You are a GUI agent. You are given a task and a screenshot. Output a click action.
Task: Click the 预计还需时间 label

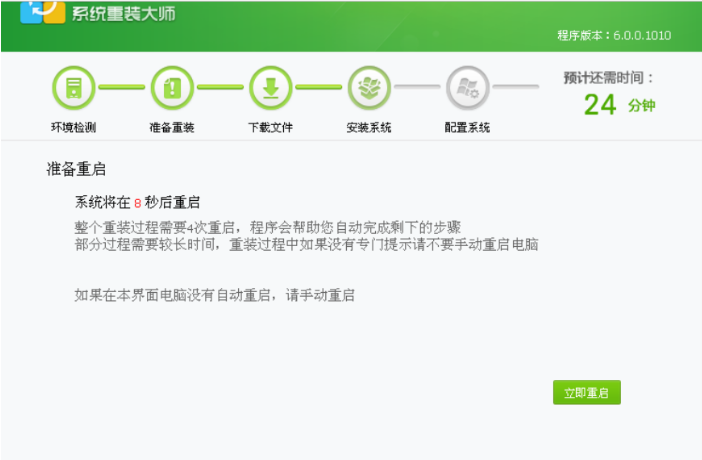(608, 78)
